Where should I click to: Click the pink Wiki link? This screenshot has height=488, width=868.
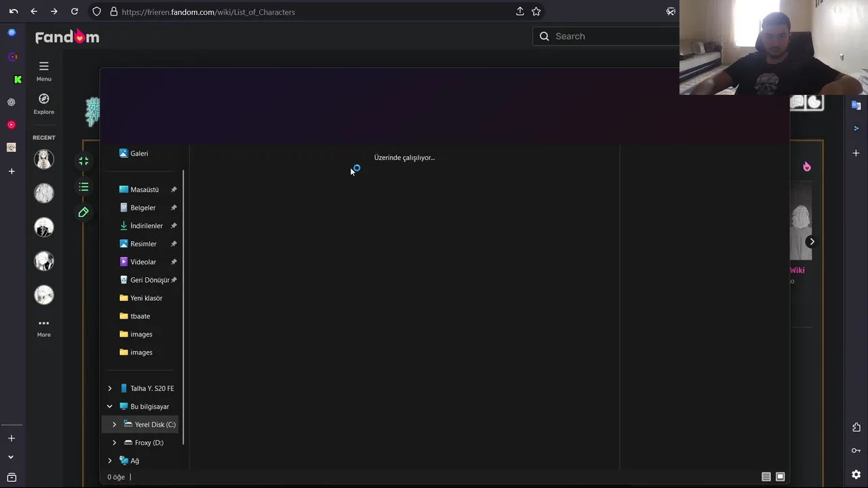[797, 270]
